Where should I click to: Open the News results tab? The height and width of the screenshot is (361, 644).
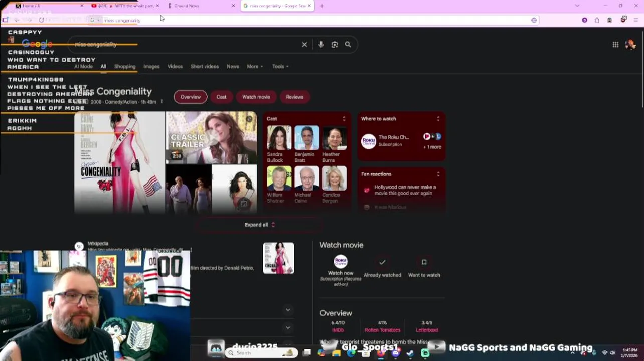coord(233,66)
